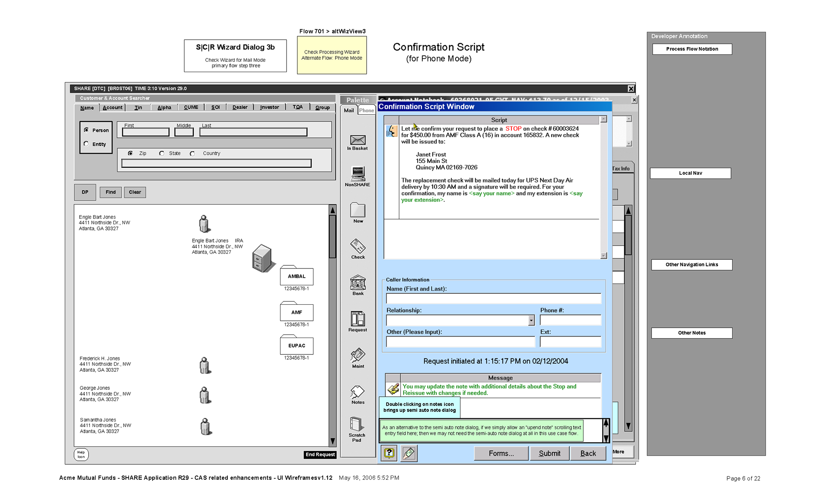Select the Check palette icon
This screenshot has height=504, width=830.
click(x=358, y=246)
